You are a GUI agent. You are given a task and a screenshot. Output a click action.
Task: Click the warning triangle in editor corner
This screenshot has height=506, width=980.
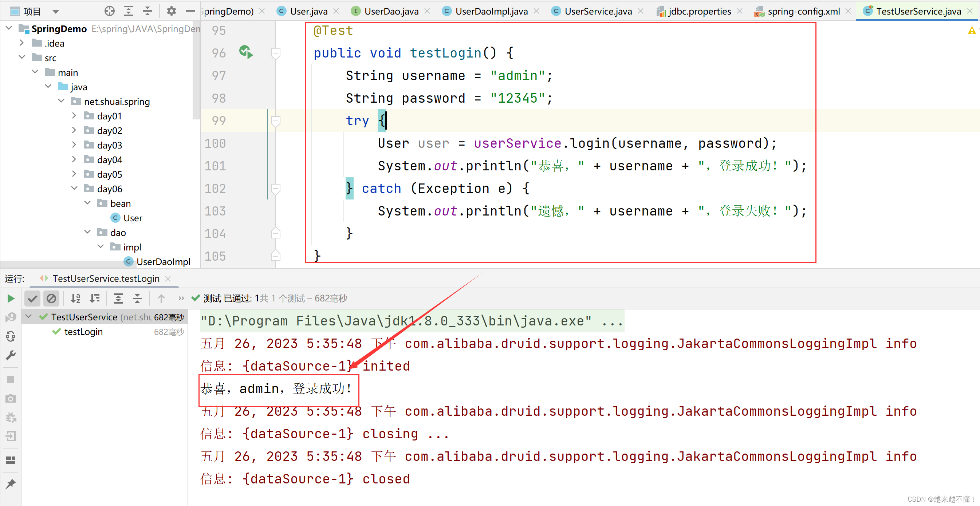(972, 31)
